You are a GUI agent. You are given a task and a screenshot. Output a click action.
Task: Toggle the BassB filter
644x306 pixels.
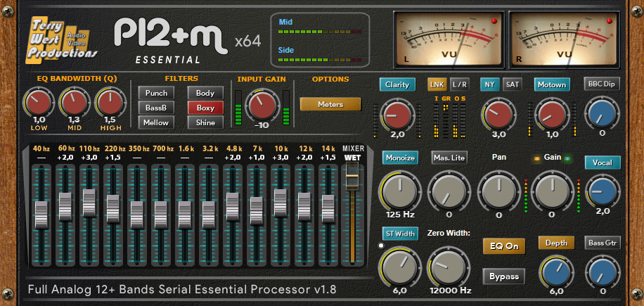coord(156,108)
